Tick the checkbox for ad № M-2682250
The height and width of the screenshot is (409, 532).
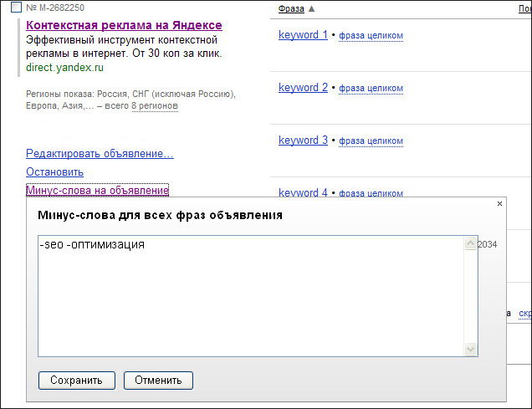click(x=16, y=8)
